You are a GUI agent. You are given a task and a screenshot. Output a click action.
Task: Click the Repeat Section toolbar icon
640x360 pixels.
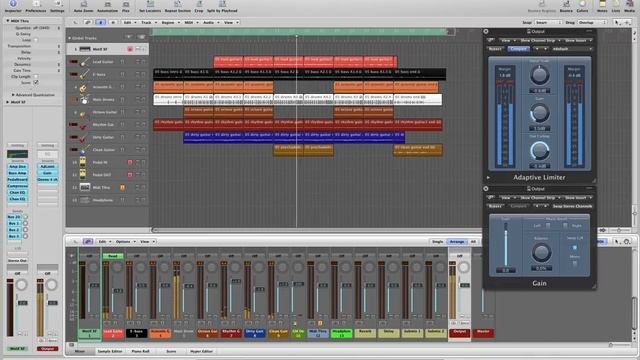(x=178, y=6)
